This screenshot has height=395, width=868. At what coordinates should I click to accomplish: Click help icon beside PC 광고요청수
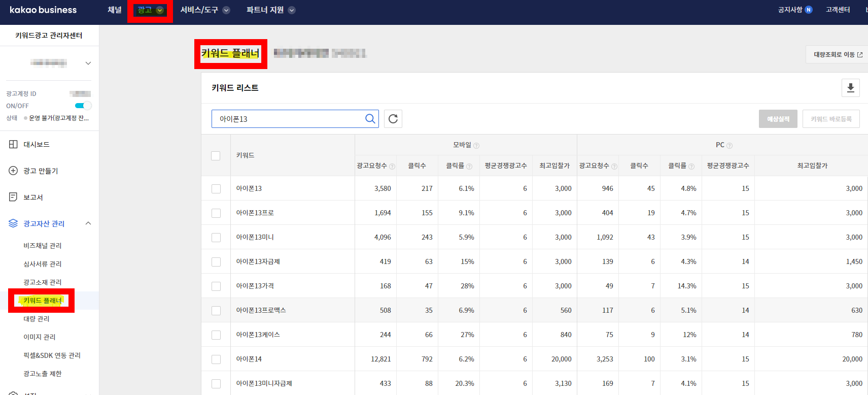(x=614, y=167)
